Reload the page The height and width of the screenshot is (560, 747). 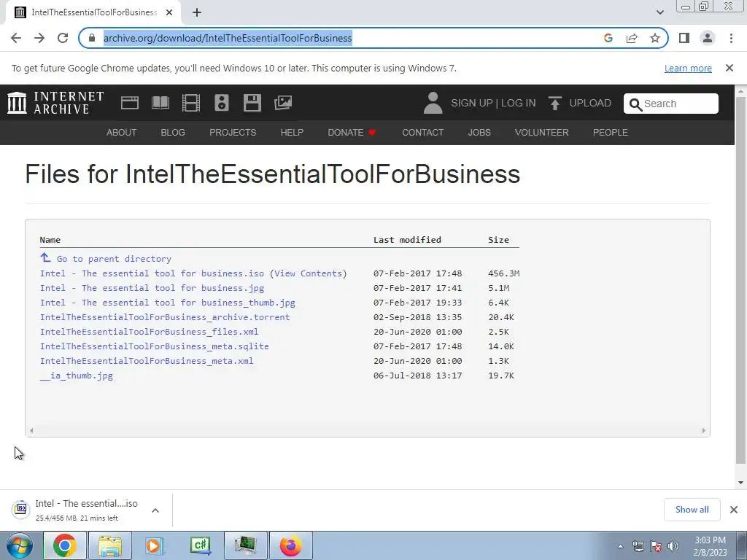(63, 38)
